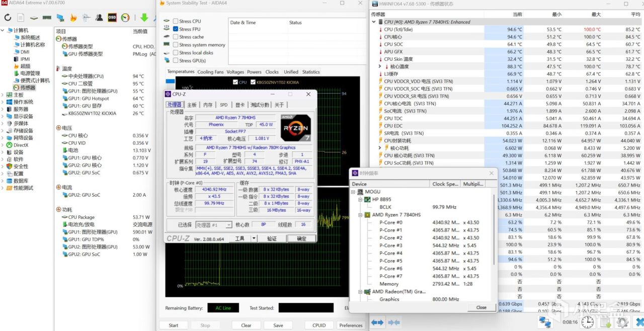Click HWiNFO clock reset timer icon
This screenshot has width=644, height=331.
click(x=587, y=322)
